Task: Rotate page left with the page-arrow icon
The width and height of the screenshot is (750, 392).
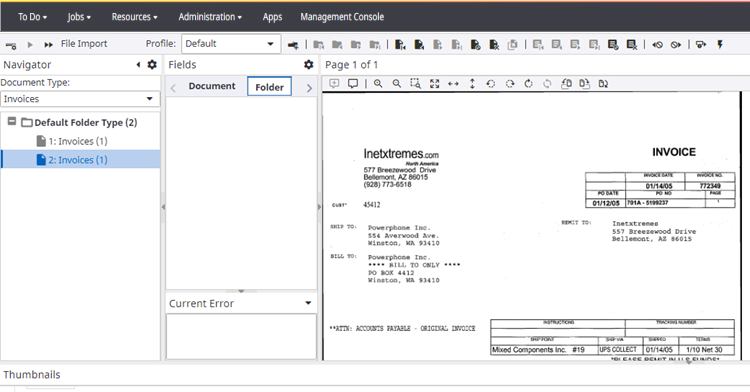Action: pyautogui.click(x=566, y=84)
